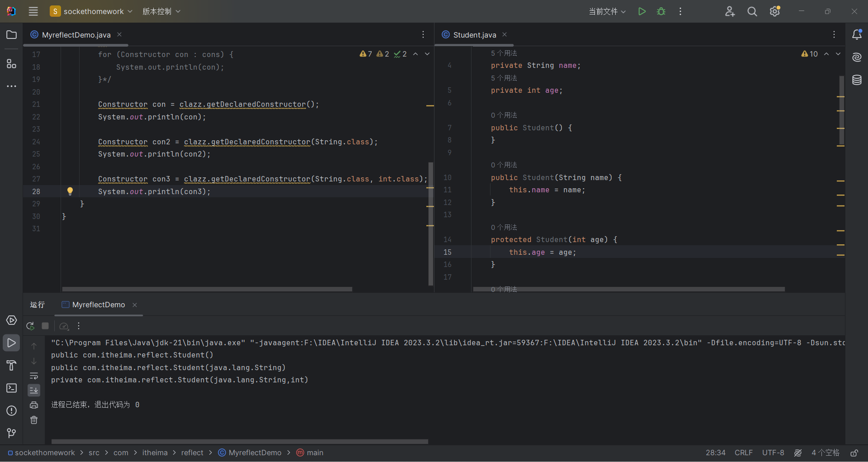Click sockethomework breadcrumb in navigation bar

click(41, 452)
